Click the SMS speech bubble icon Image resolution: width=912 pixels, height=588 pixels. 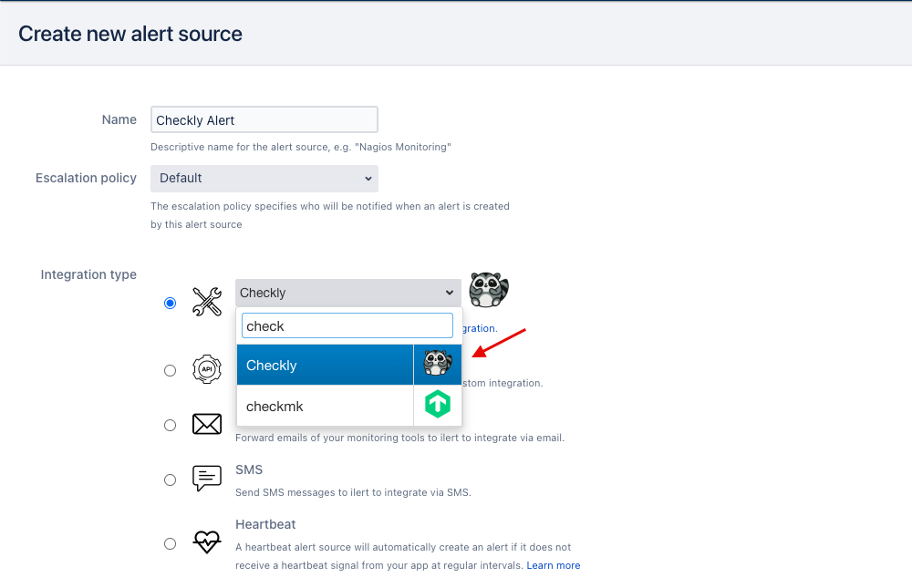(206, 479)
